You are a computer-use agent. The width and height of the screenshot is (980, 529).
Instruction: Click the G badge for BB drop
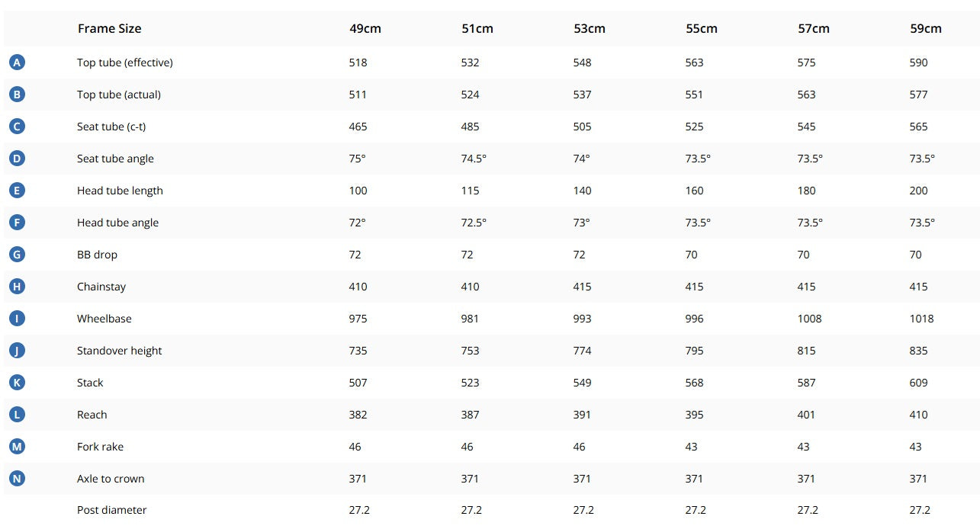coord(17,255)
